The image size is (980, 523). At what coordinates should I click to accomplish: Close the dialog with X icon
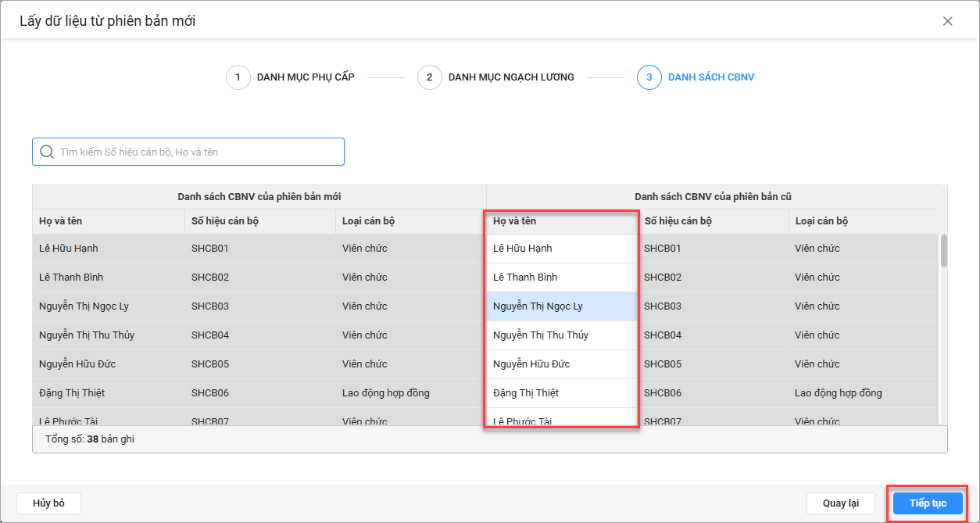pyautogui.click(x=947, y=21)
